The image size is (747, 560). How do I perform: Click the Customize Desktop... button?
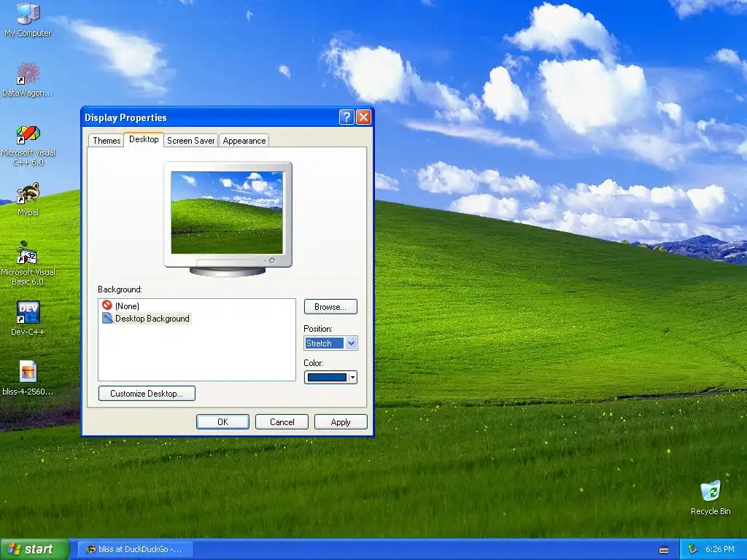point(147,393)
